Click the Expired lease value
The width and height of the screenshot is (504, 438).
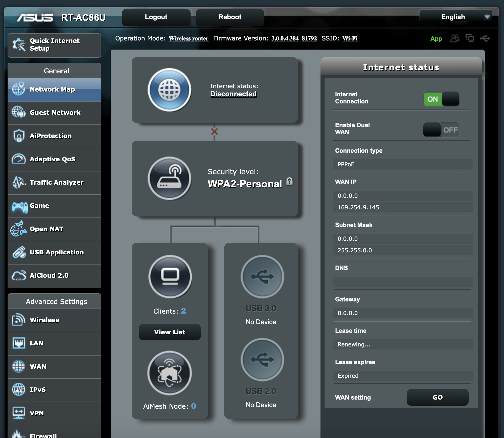click(x=403, y=376)
